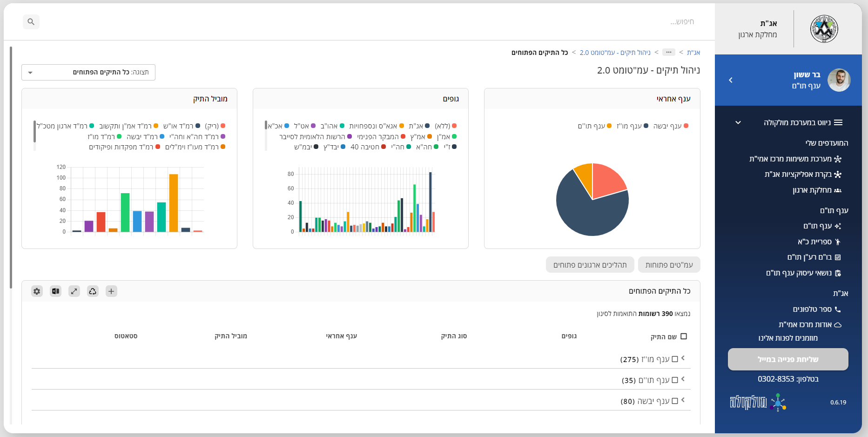Viewport: 868px width, 437px height.
Task: Click the page vertical scrollbar
Action: tap(11, 168)
